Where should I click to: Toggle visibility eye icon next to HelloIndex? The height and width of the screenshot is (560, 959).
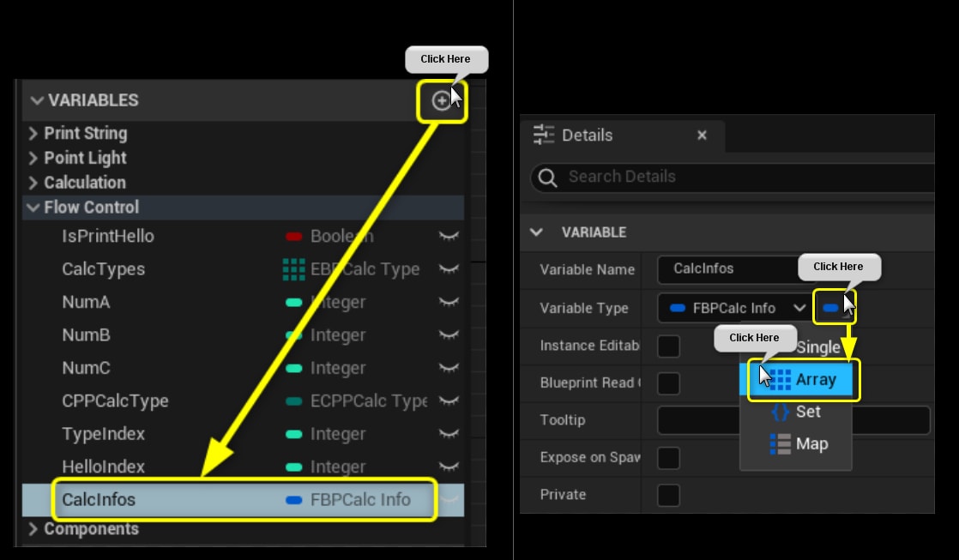click(x=449, y=467)
